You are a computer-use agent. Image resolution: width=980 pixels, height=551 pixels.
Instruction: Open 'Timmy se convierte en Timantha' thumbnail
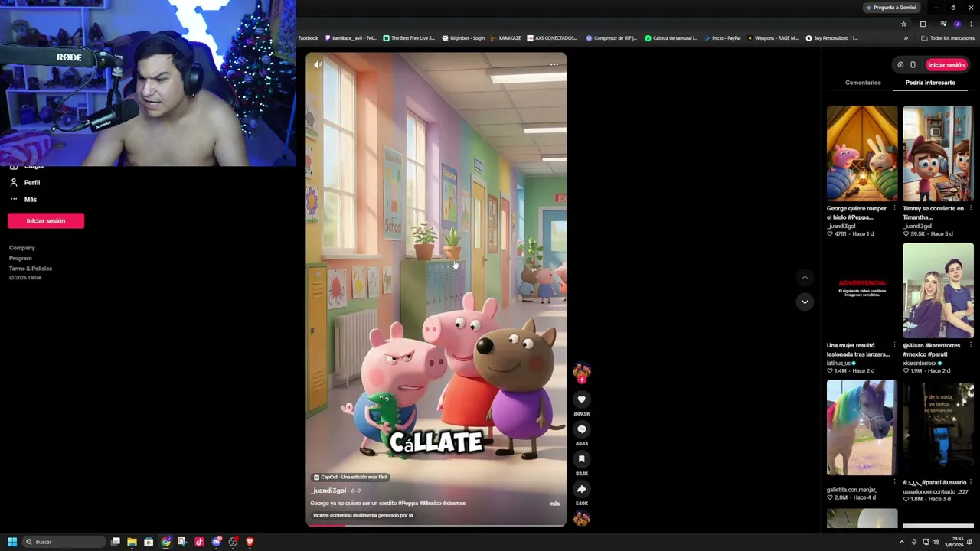938,153
